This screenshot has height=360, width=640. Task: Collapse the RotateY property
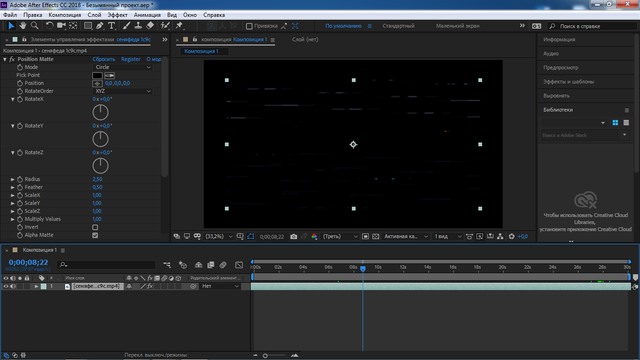point(13,126)
